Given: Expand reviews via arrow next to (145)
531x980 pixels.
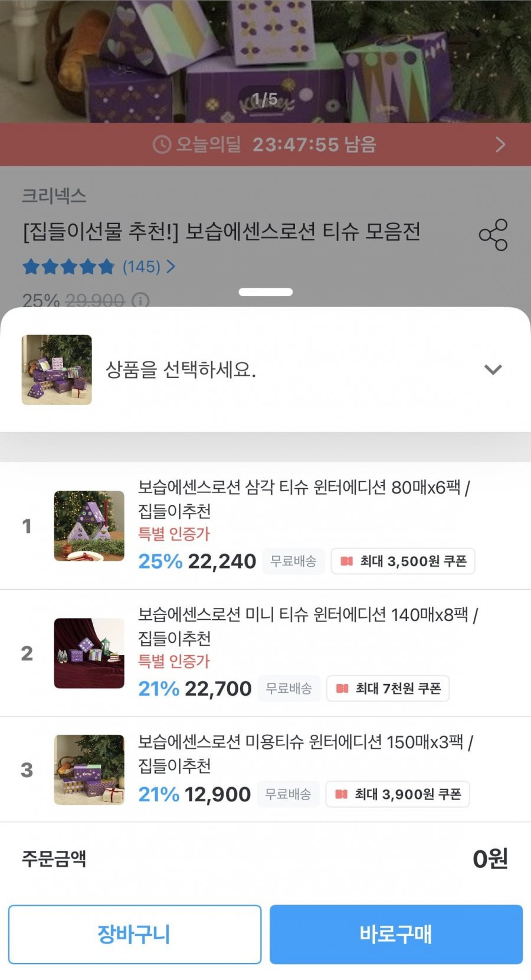Looking at the screenshot, I should 171,267.
